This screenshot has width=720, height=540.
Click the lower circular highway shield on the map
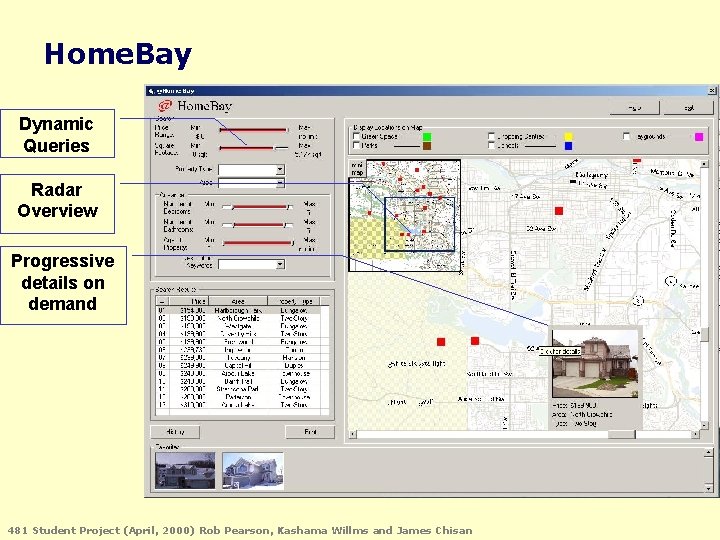coord(638,301)
